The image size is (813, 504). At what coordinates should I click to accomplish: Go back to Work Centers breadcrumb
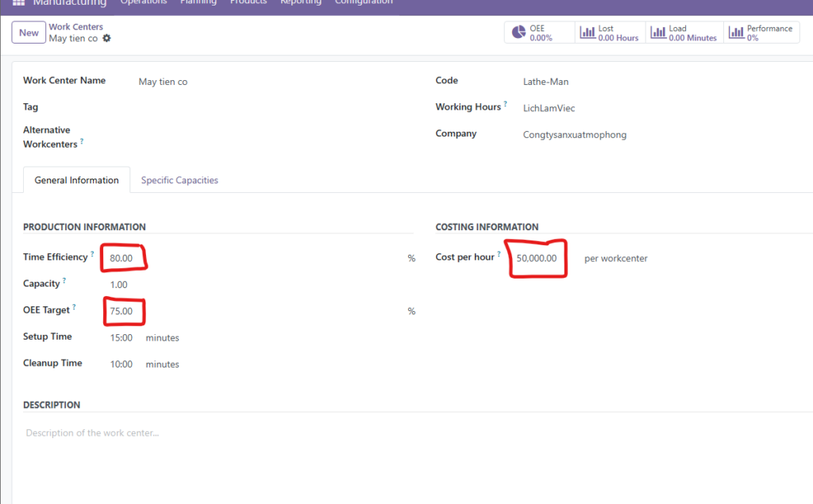tap(75, 27)
